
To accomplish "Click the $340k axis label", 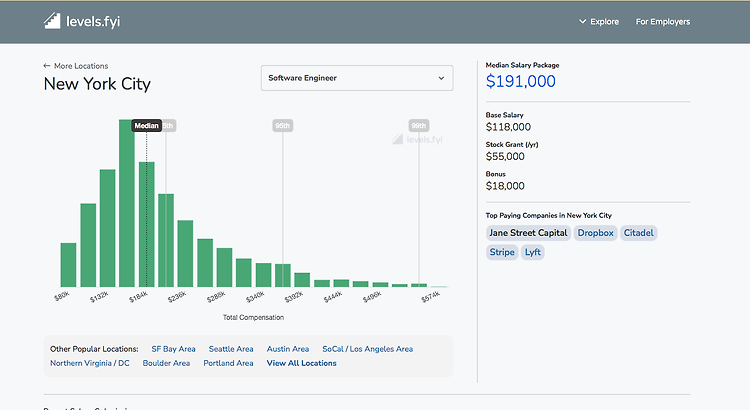I will point(254,297).
